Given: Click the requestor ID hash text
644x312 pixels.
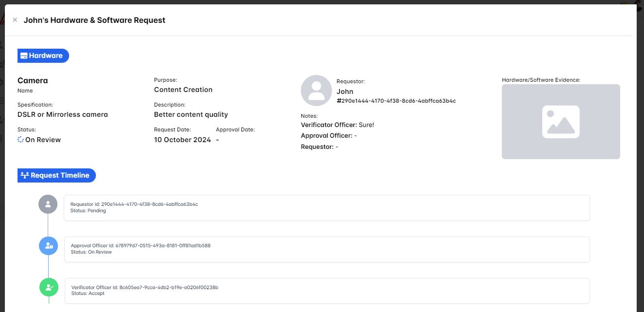Looking at the screenshot, I should coord(396,101).
